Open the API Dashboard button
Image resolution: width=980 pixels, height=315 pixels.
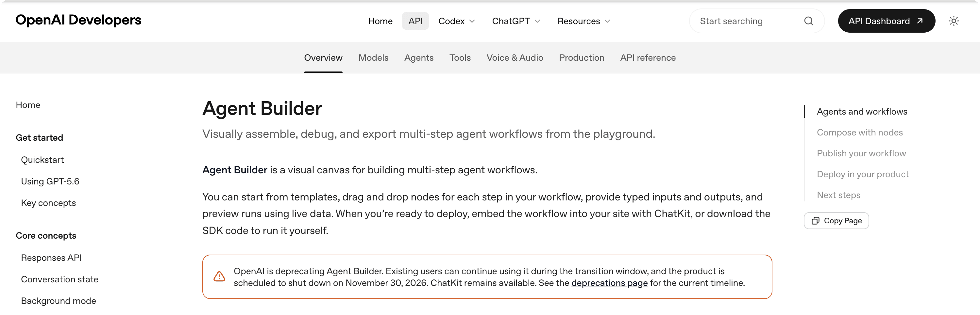pos(886,21)
